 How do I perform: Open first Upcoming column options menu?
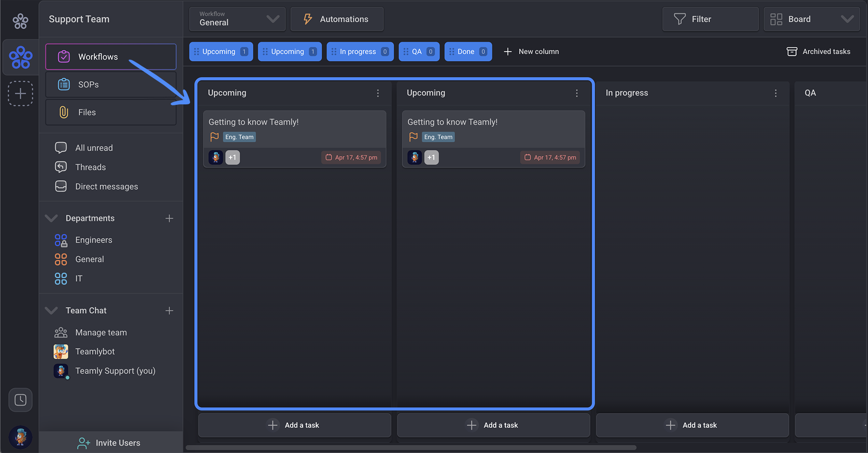pyautogui.click(x=378, y=93)
